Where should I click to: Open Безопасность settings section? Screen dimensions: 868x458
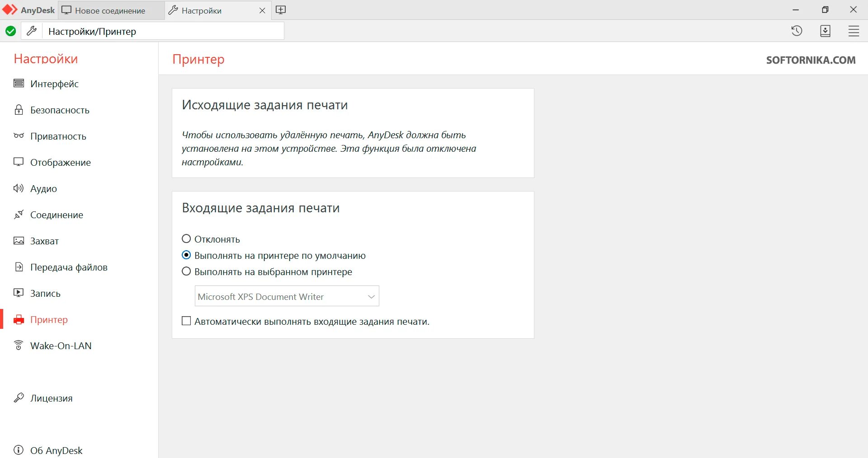click(60, 110)
